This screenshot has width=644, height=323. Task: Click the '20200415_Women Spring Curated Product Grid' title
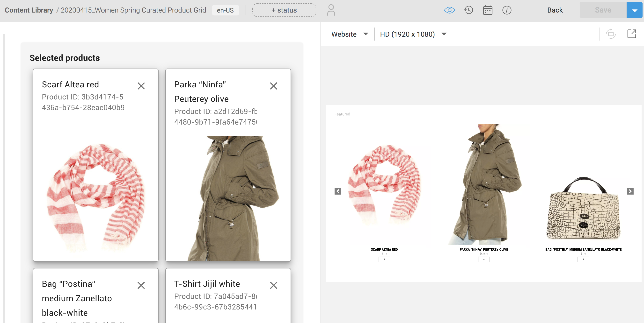133,10
